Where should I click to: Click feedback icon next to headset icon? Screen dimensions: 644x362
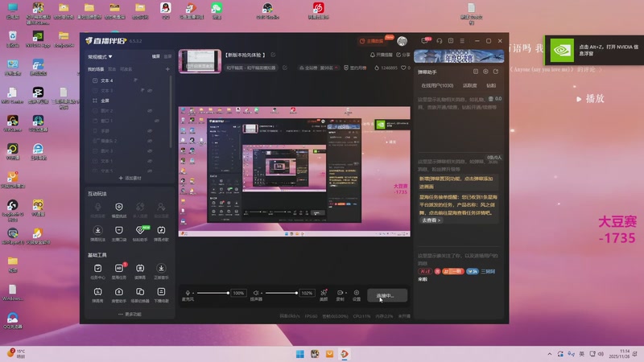click(451, 41)
